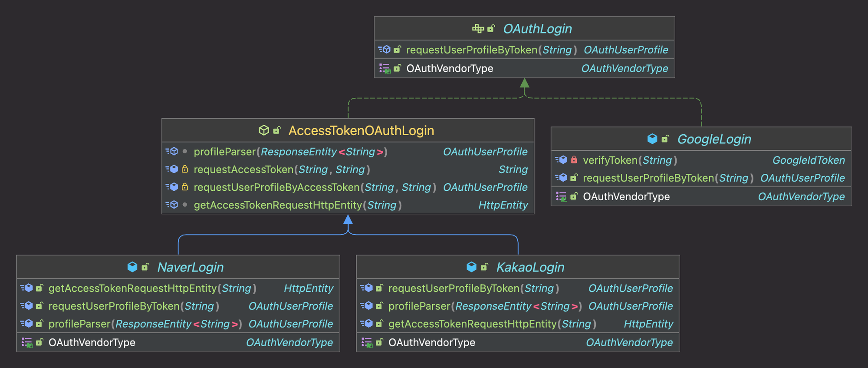Click the property icon in NaverLogin

tap(27, 343)
